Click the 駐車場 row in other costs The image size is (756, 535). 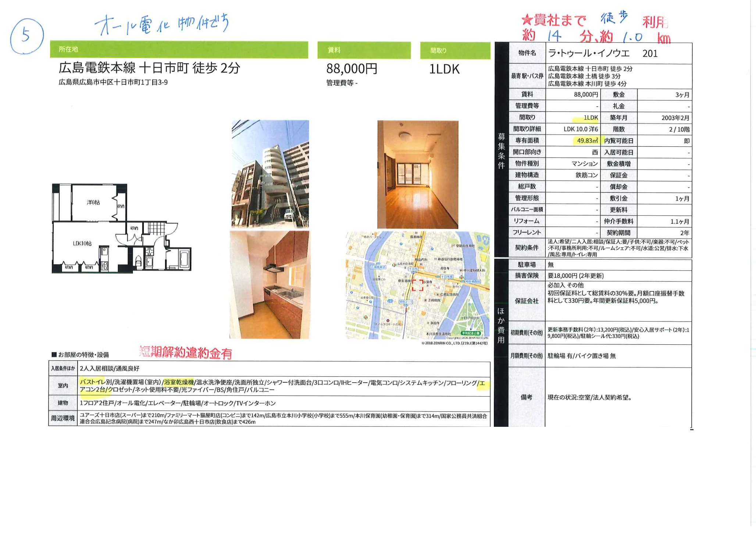coord(527,265)
